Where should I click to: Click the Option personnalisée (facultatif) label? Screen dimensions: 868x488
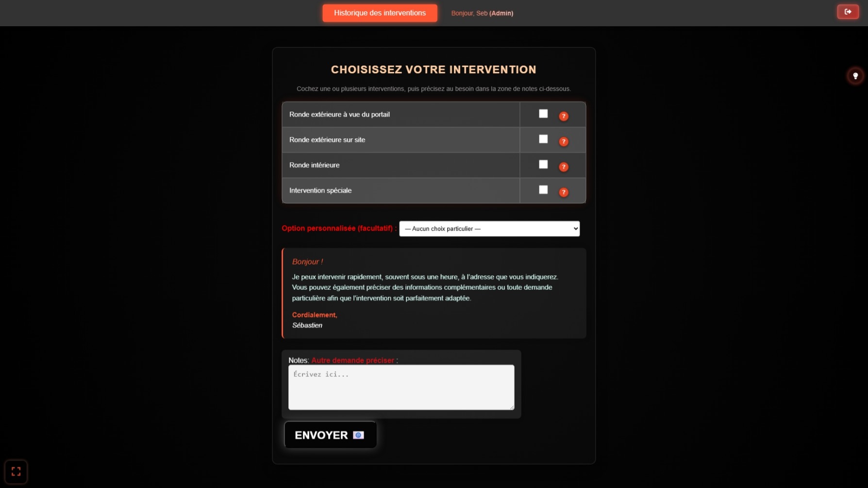(338, 228)
